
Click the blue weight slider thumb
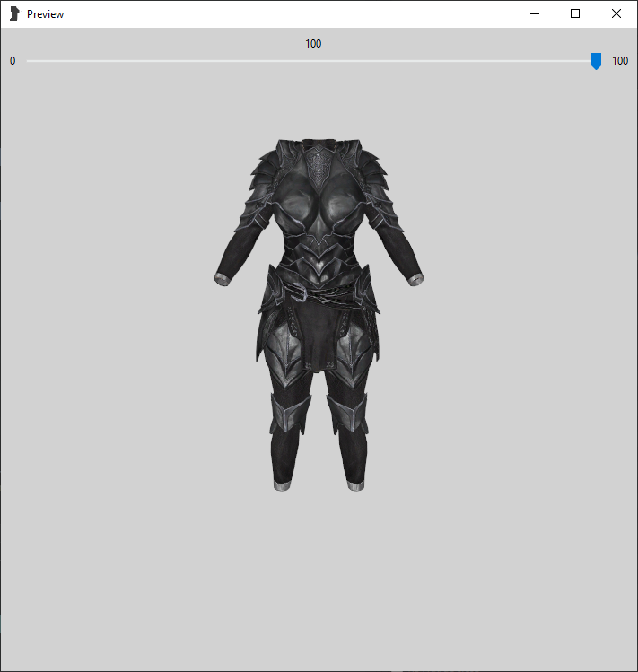[x=596, y=61]
